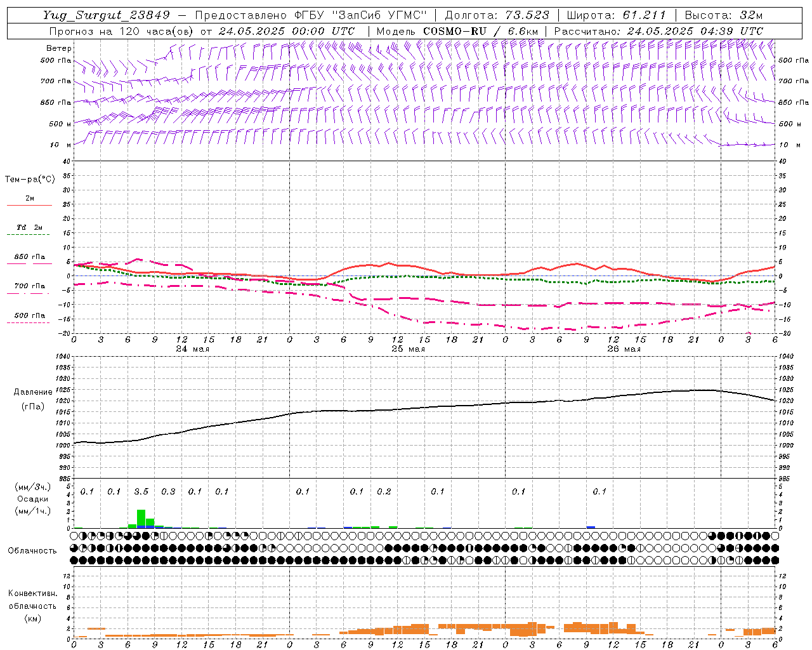
Task: Click the station title Yug_Surgut_23849
Action: pyautogui.click(x=106, y=15)
